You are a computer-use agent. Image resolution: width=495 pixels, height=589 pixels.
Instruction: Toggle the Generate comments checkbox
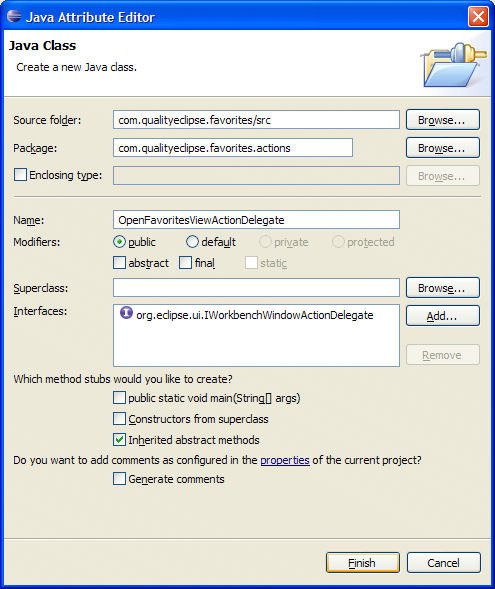coord(119,479)
